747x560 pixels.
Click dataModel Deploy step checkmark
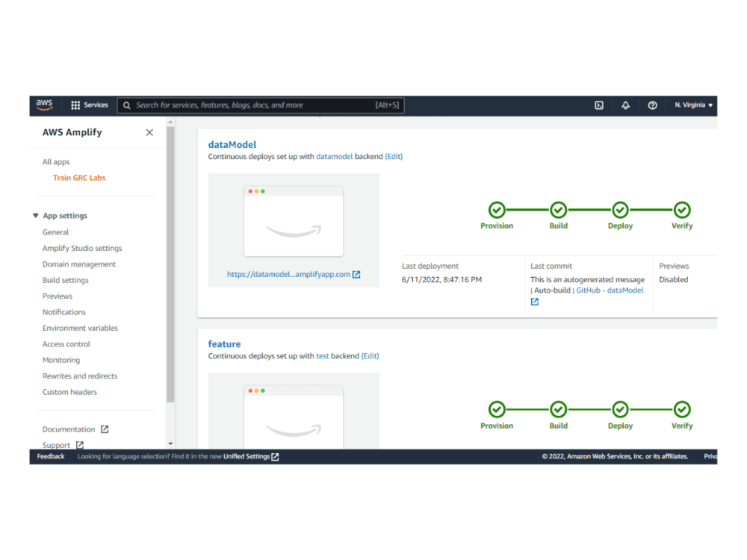620,210
